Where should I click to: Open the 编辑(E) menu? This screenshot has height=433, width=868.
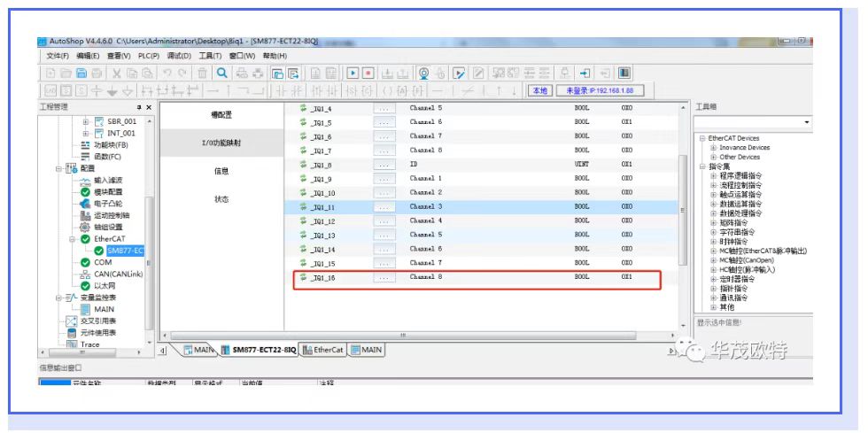(88, 56)
